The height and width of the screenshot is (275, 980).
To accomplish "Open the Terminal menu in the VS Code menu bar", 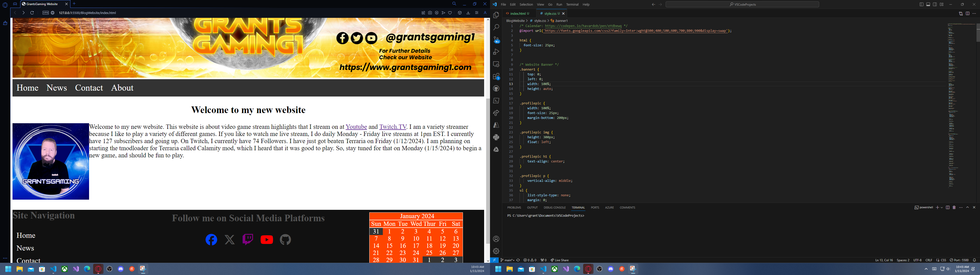I will [x=572, y=4].
